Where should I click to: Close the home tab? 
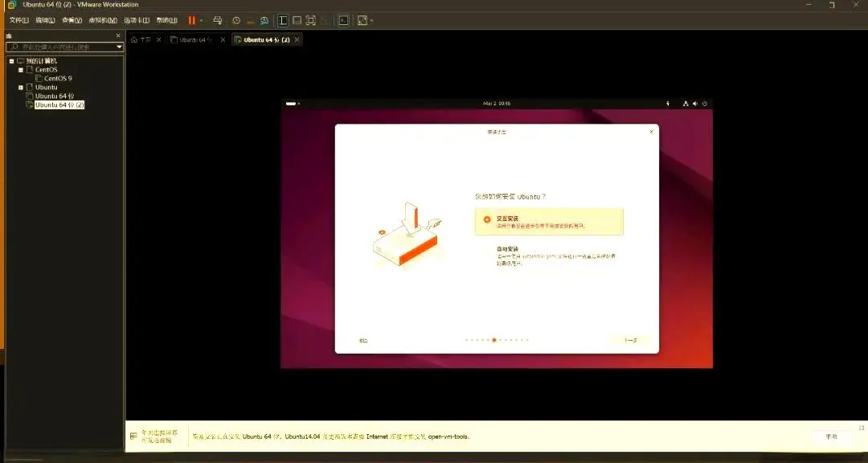pyautogui.click(x=159, y=40)
